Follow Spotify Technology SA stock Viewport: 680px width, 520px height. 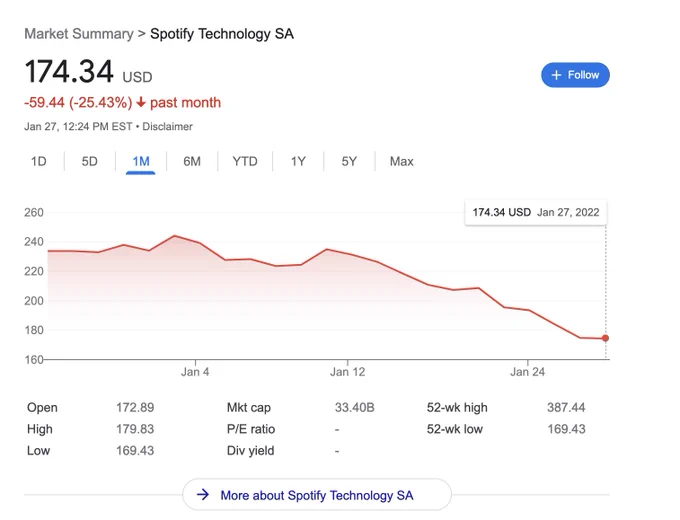(x=575, y=75)
